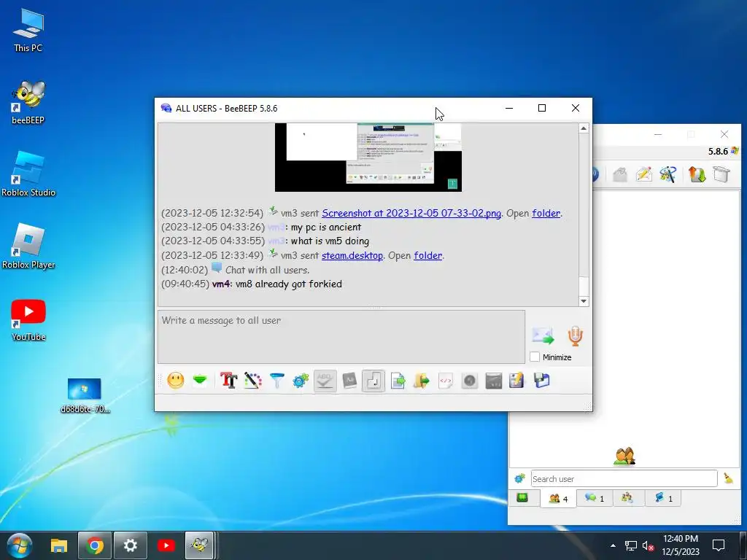Click the dark screenshot capture icon
747x560 pixels.
click(x=494, y=381)
